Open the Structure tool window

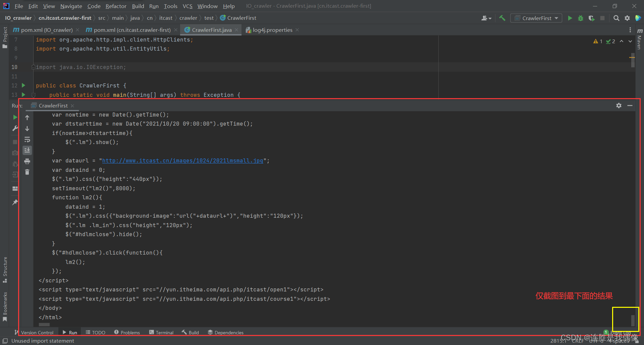[5, 270]
